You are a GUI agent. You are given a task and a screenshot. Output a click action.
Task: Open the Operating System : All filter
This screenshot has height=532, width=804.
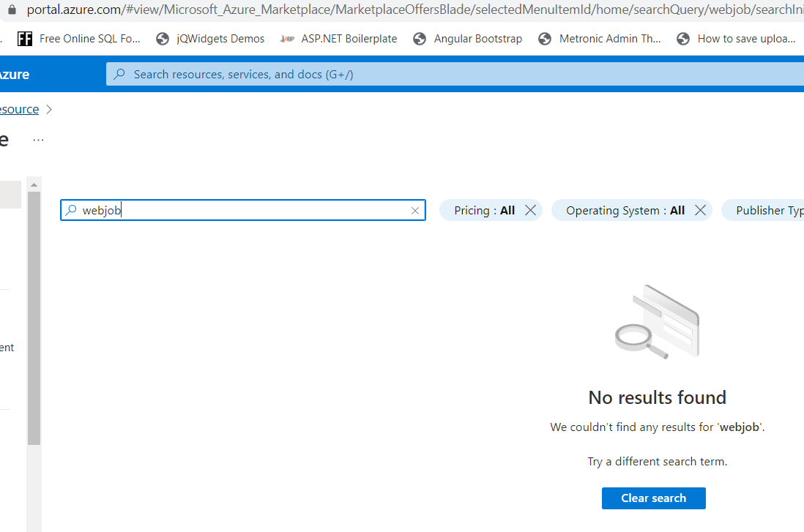point(625,211)
